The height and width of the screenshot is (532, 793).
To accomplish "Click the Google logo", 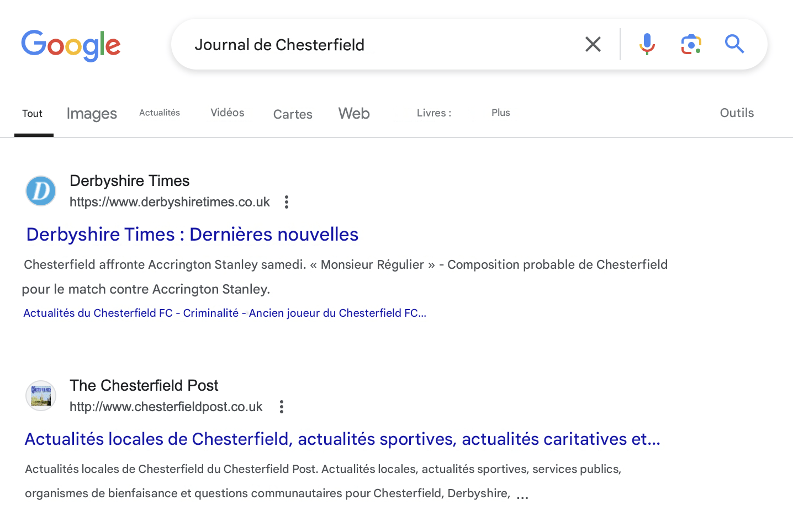I will coord(71,45).
